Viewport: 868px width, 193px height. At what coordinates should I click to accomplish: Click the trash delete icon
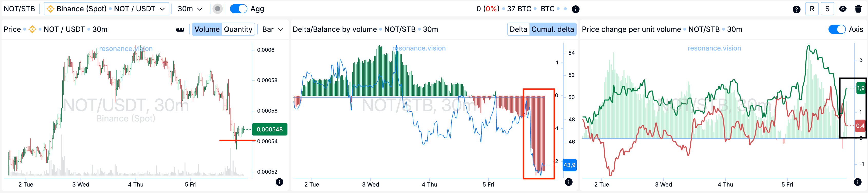(x=858, y=9)
